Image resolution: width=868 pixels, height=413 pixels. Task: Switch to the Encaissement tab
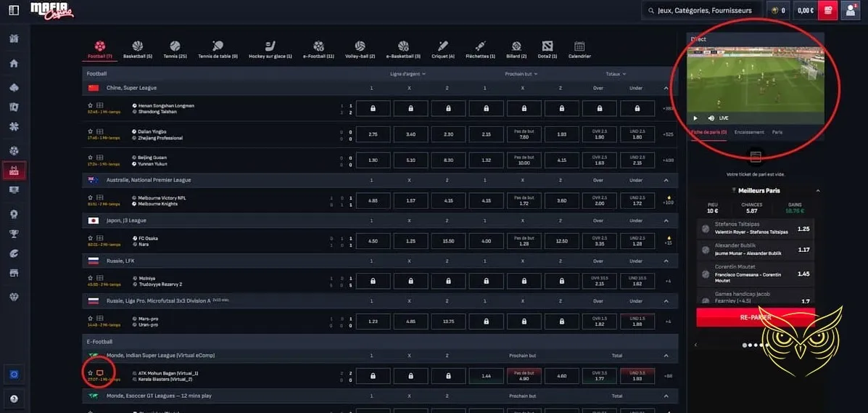[748, 132]
